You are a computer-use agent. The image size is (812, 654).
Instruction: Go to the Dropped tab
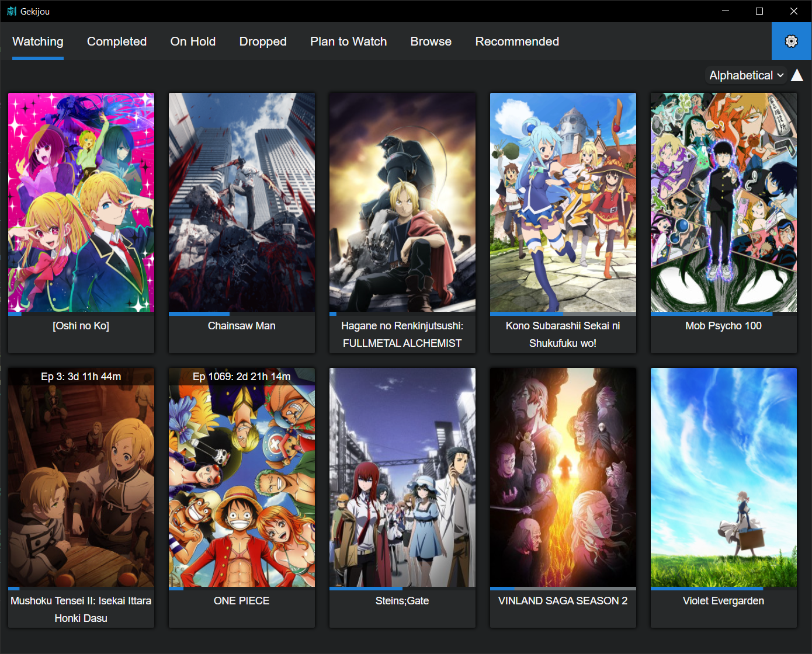click(x=263, y=41)
